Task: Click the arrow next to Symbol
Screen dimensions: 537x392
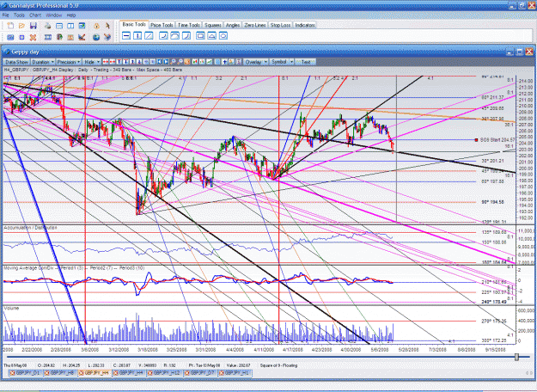Action: pyautogui.click(x=291, y=62)
